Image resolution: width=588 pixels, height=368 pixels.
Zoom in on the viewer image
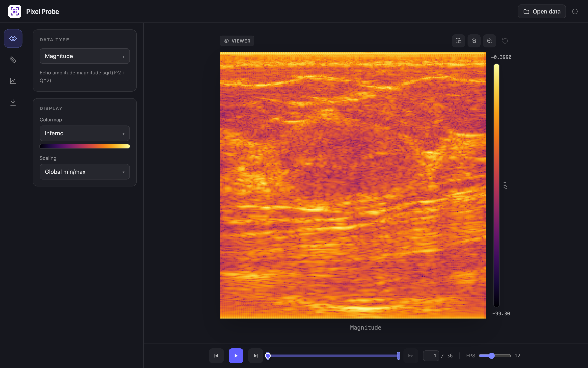pyautogui.click(x=474, y=41)
